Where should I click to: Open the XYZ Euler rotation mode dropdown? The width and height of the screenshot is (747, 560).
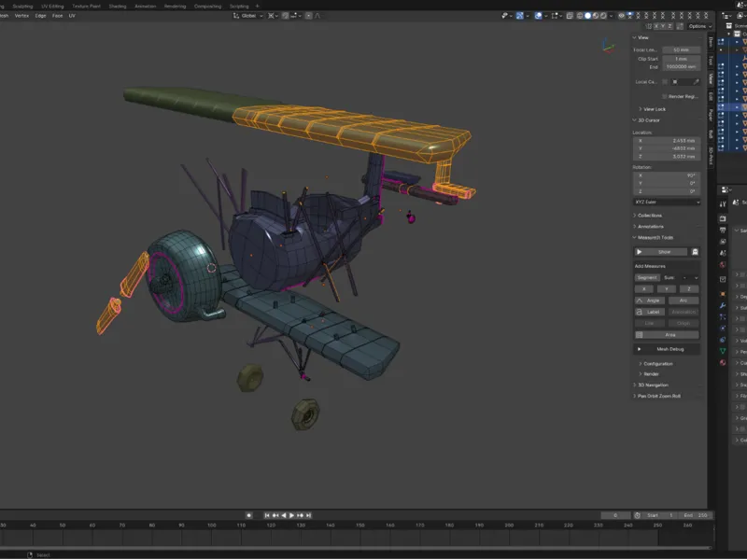tap(667, 203)
